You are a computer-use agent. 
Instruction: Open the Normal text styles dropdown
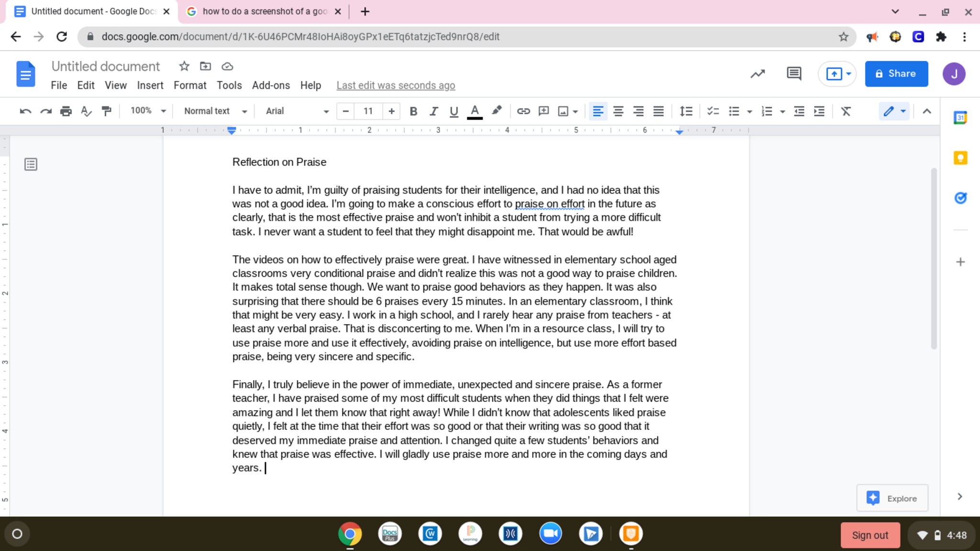click(x=215, y=111)
